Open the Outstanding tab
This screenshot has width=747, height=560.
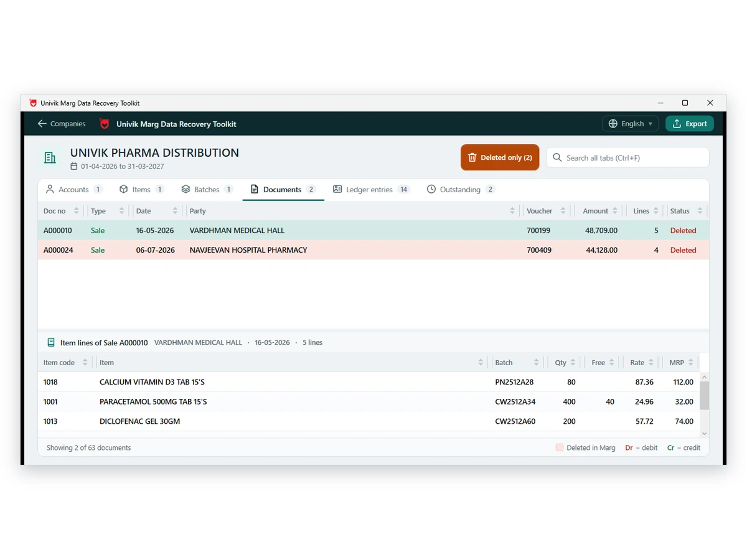coord(461,189)
